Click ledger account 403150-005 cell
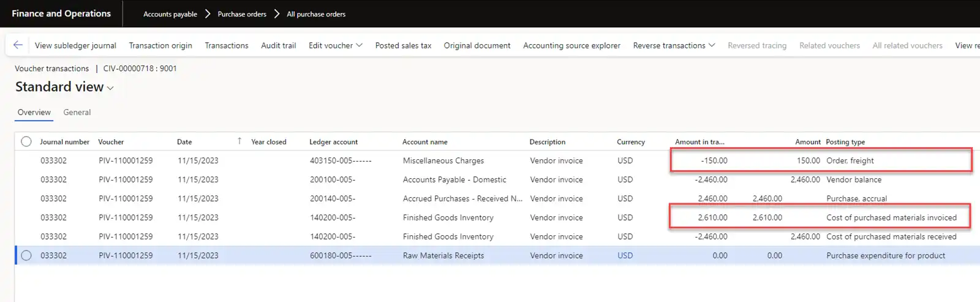 tap(340, 160)
